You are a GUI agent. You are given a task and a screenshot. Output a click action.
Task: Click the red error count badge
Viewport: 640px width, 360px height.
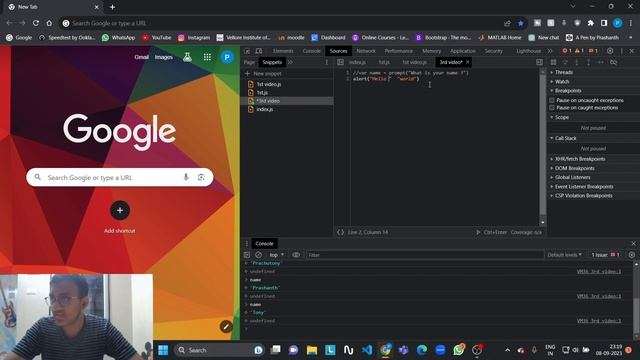(567, 51)
